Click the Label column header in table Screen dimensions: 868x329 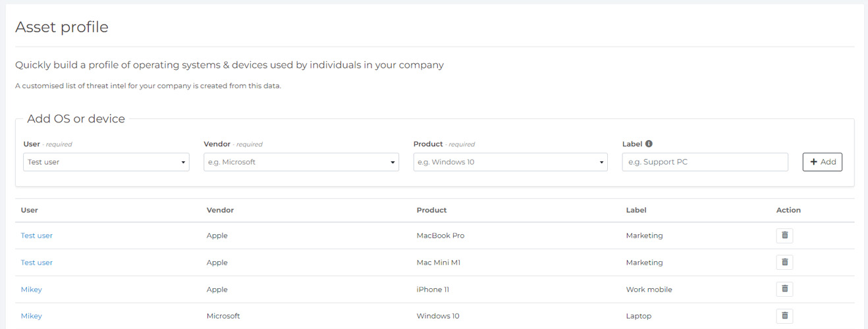636,211
